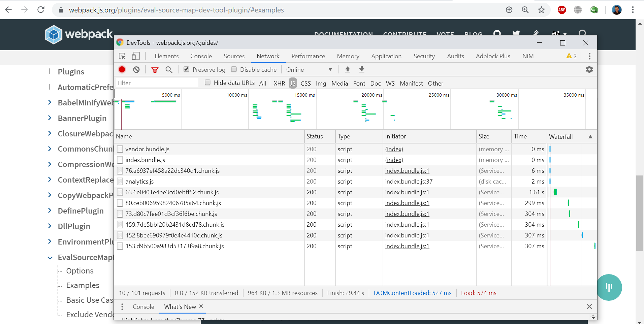Show the 2 warnings indicator
This screenshot has width=644, height=324.
tap(572, 56)
